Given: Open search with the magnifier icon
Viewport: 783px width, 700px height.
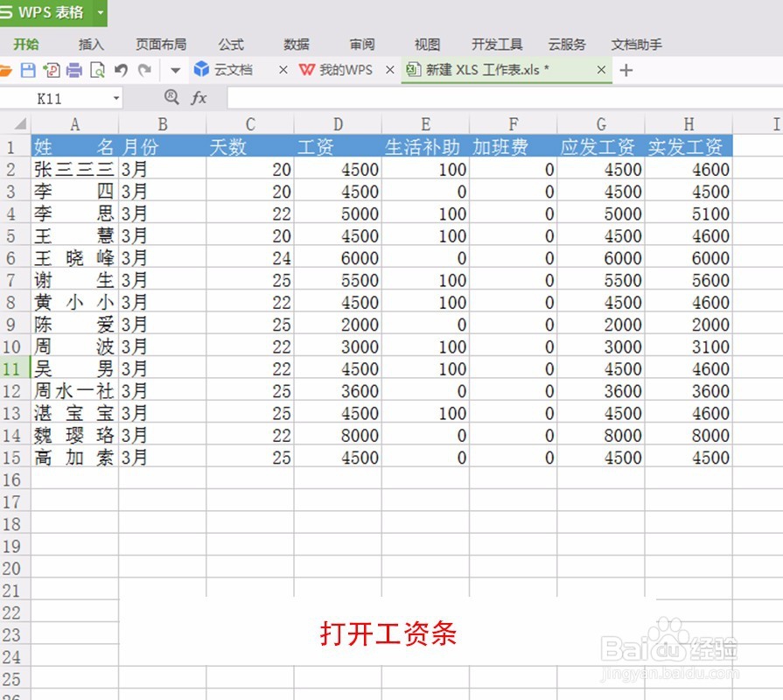Looking at the screenshot, I should point(172,99).
